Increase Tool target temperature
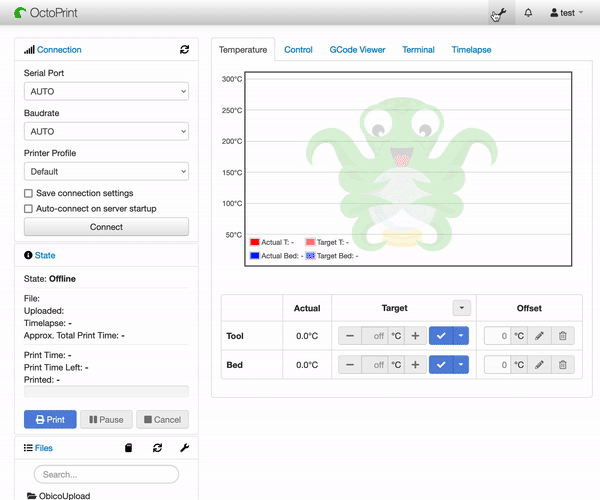Image resolution: width=600 pixels, height=500 pixels. coord(415,336)
